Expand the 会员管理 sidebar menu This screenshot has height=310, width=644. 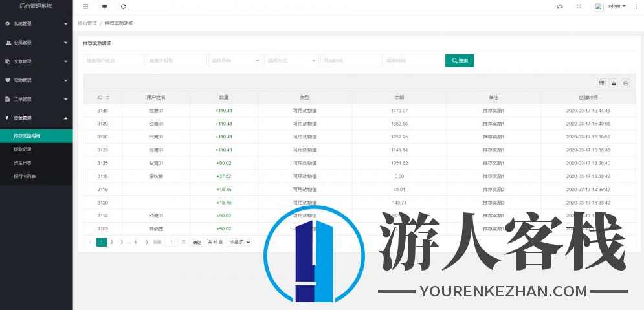tap(36, 43)
